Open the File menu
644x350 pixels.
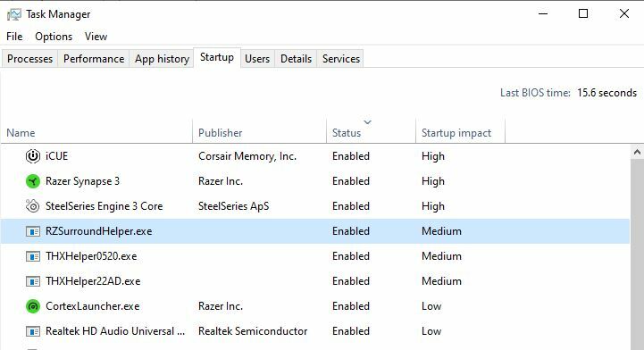[x=14, y=37]
